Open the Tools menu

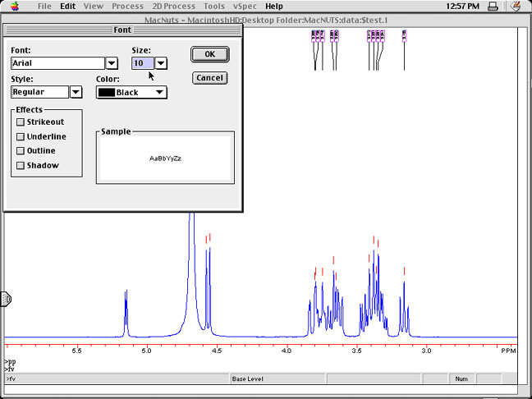(x=213, y=6)
